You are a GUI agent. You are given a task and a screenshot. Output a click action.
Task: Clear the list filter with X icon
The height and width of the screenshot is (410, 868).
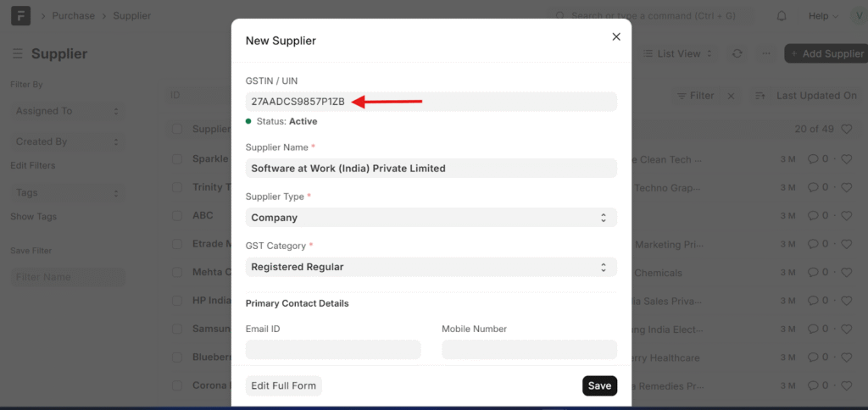[732, 96]
